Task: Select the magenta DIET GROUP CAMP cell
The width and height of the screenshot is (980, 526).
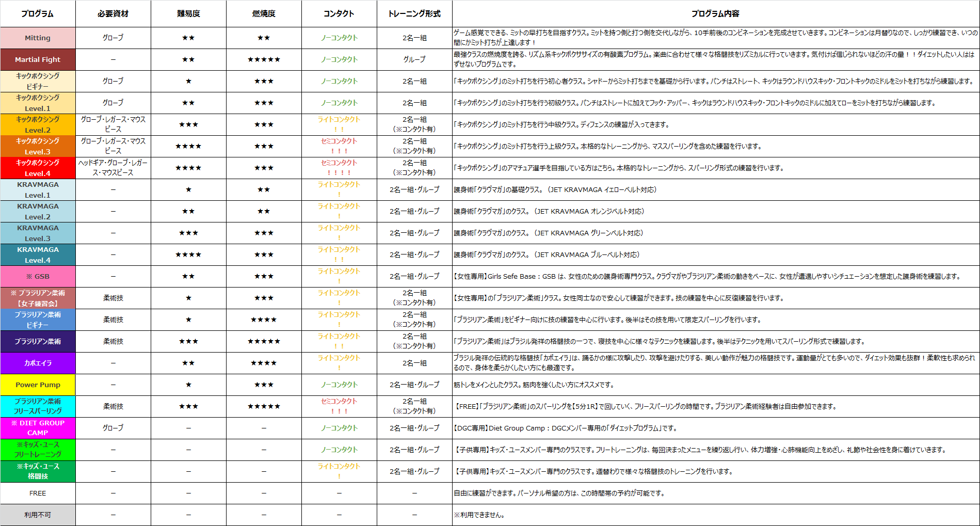Action: [x=38, y=428]
